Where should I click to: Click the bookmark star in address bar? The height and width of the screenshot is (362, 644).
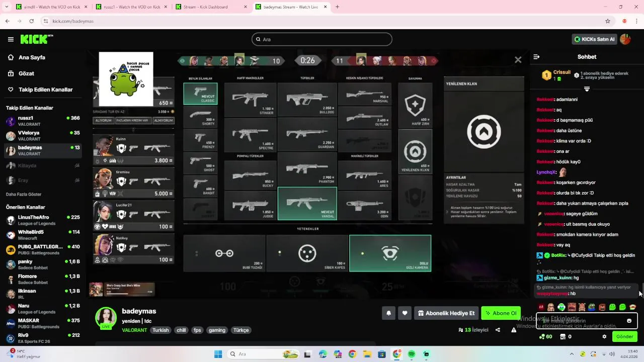(x=608, y=21)
